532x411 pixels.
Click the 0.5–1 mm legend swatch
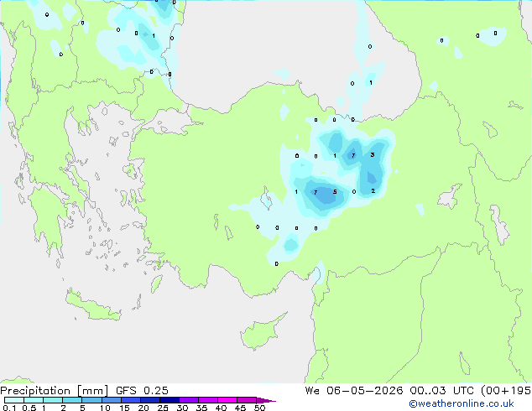point(34,400)
